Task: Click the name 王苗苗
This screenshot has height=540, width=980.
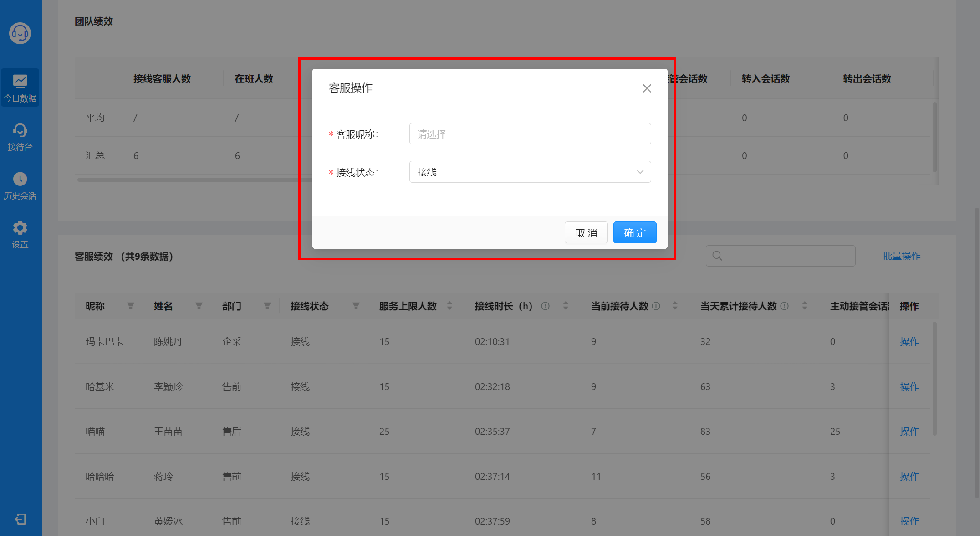Action: [x=168, y=432]
